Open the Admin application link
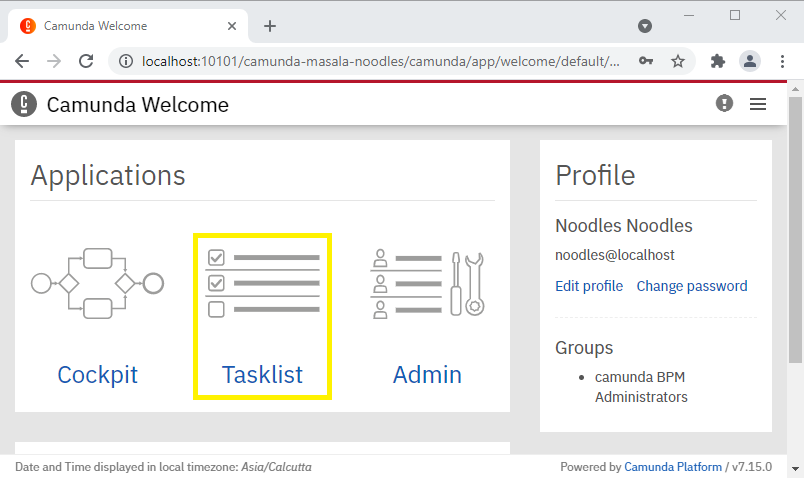This screenshot has width=804, height=478. coord(427,375)
